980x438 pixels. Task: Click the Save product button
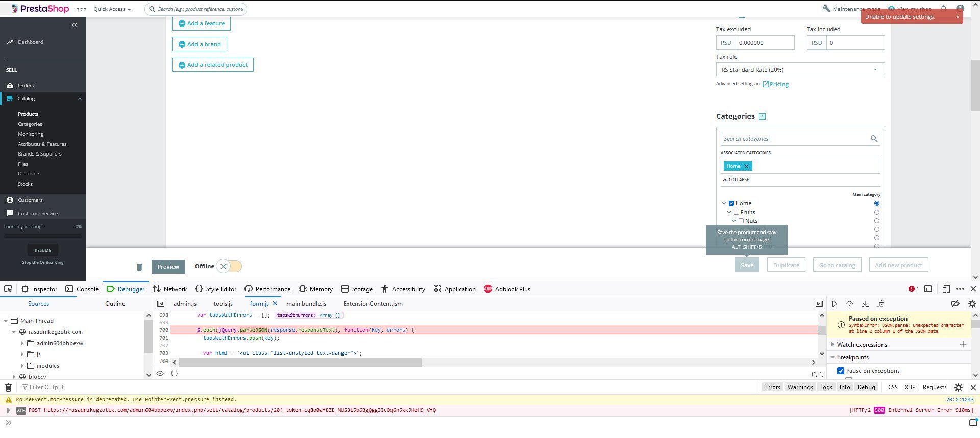point(747,265)
